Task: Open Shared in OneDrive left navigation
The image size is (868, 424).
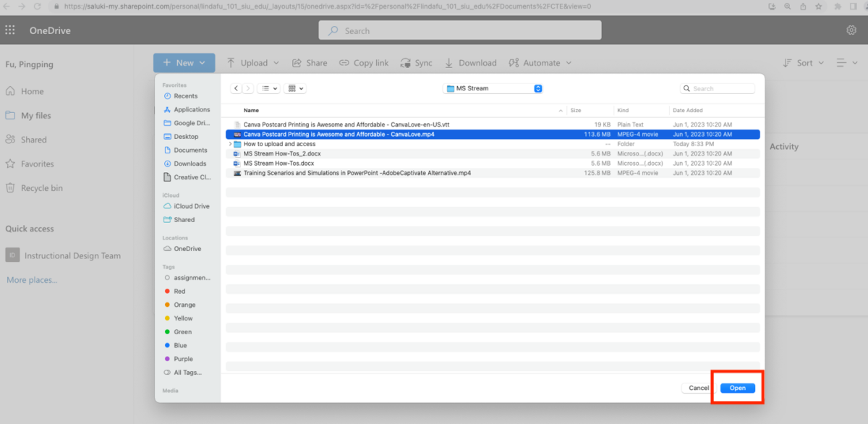Action: pos(26,140)
